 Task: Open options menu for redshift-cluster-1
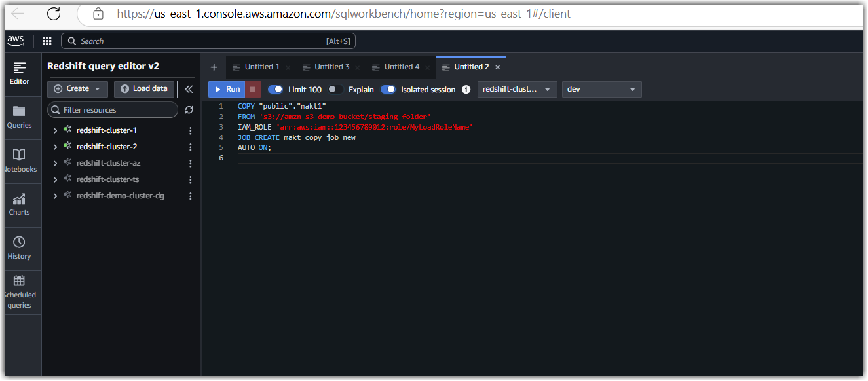pyautogui.click(x=191, y=130)
